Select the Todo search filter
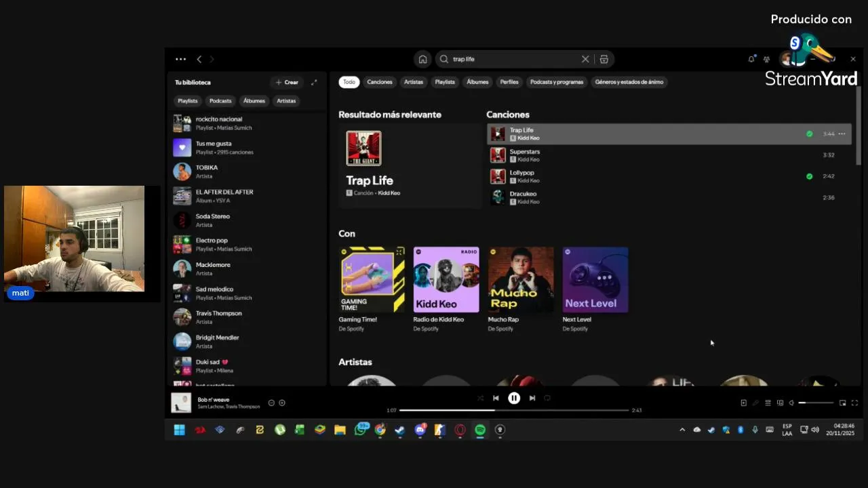 pyautogui.click(x=349, y=82)
